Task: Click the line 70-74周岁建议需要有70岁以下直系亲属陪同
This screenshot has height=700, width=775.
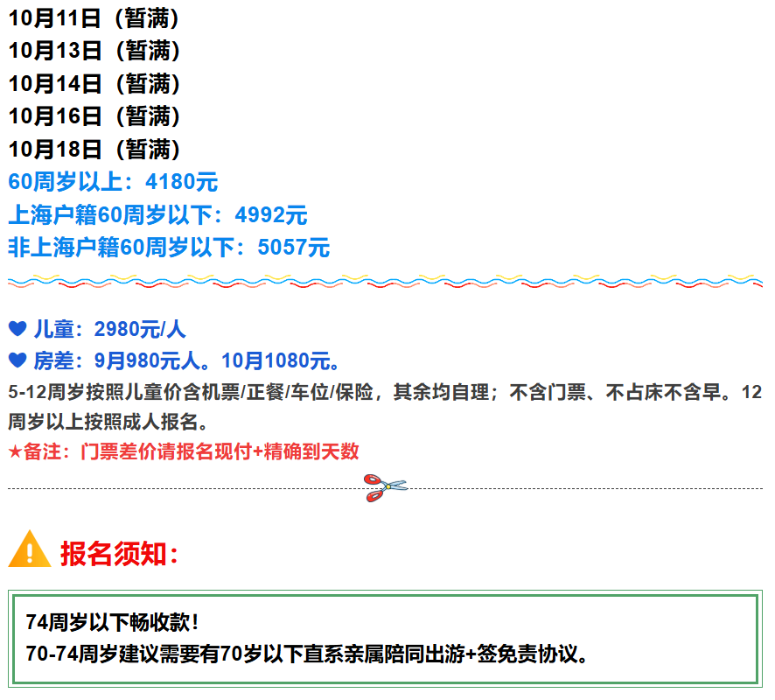Action: click(x=307, y=654)
